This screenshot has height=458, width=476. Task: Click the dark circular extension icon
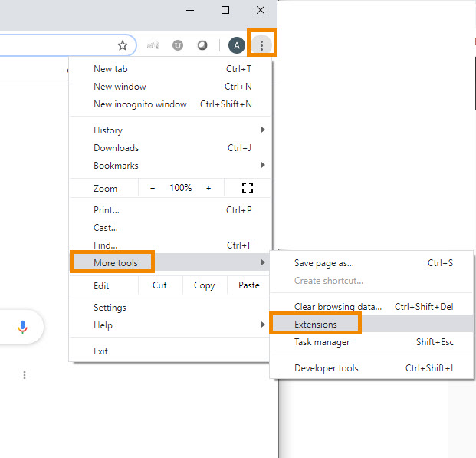point(202,45)
